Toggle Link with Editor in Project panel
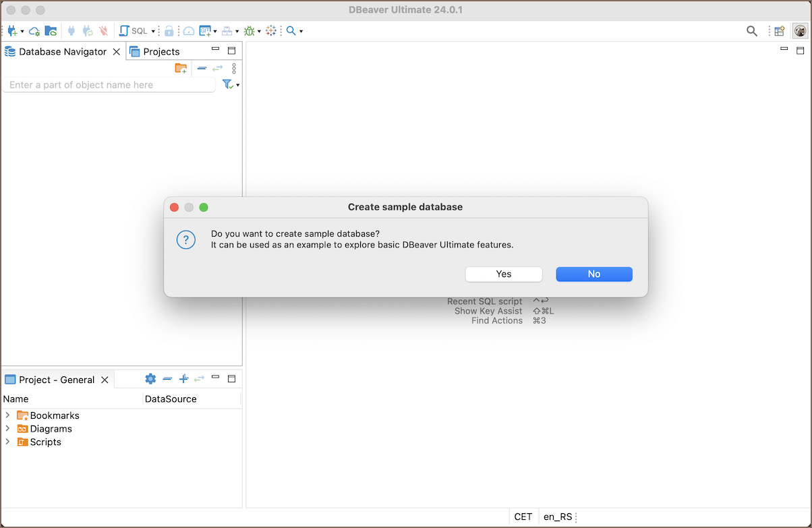Viewport: 812px width, 528px height. [x=199, y=379]
